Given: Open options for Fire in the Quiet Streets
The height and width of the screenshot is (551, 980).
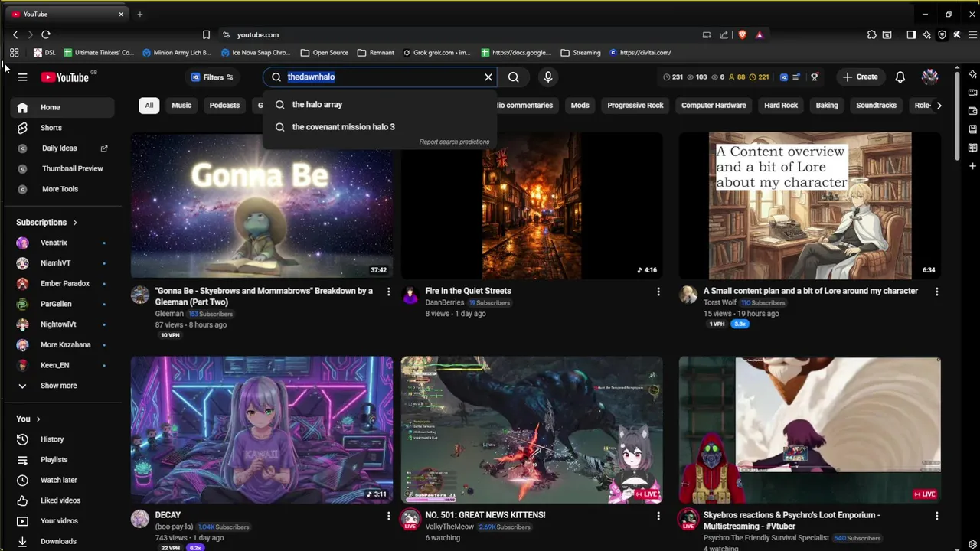Looking at the screenshot, I should (658, 292).
